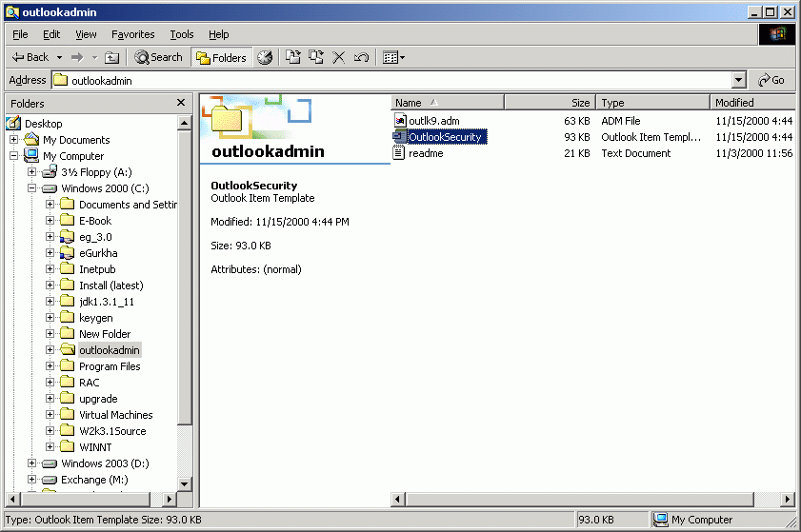Viewport: 801px width, 532px height.
Task: Expand the Program Files folder node
Action: [x=50, y=366]
